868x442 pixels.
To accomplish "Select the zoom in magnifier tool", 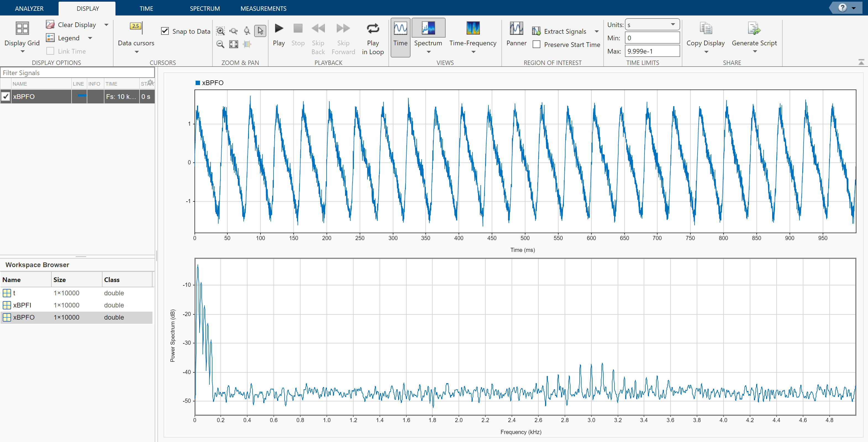I will tap(220, 31).
